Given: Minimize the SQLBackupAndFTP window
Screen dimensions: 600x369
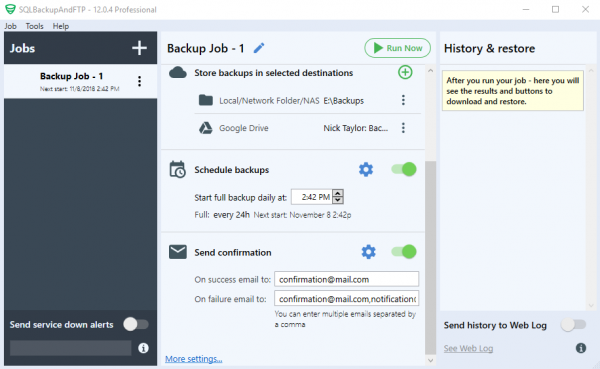Looking at the screenshot, I should [x=526, y=9].
